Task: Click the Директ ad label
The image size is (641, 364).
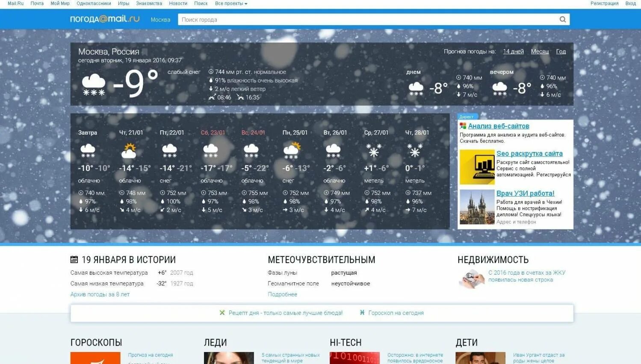Action: pyautogui.click(x=467, y=117)
